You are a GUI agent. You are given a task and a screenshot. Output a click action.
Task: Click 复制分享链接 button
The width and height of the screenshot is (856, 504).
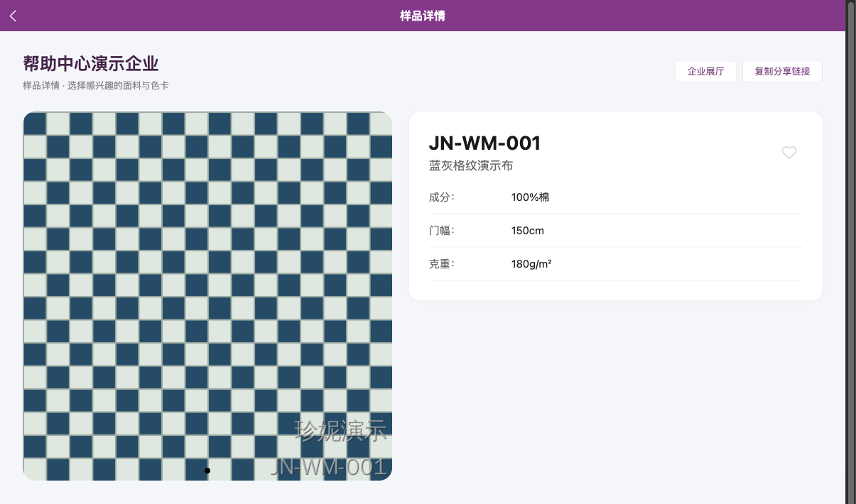point(782,72)
